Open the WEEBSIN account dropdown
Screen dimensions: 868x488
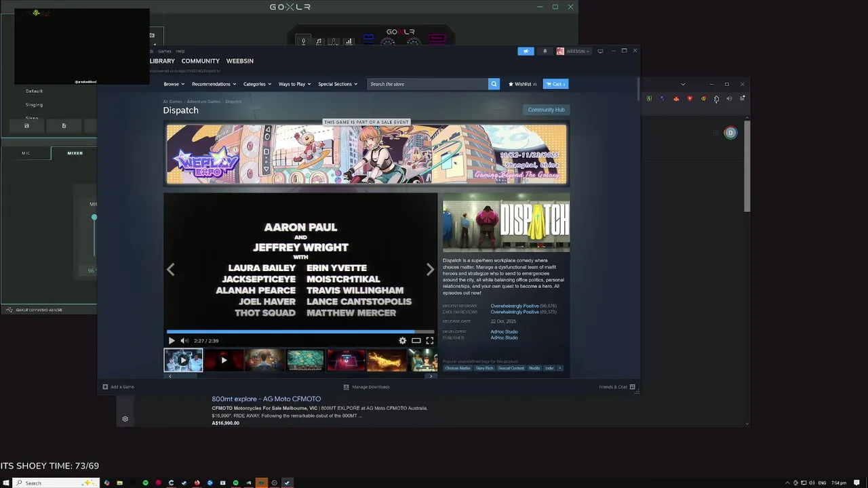(x=574, y=51)
